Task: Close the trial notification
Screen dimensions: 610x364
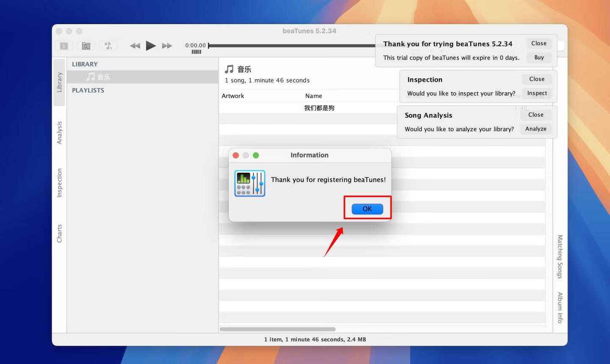Action: (539, 43)
